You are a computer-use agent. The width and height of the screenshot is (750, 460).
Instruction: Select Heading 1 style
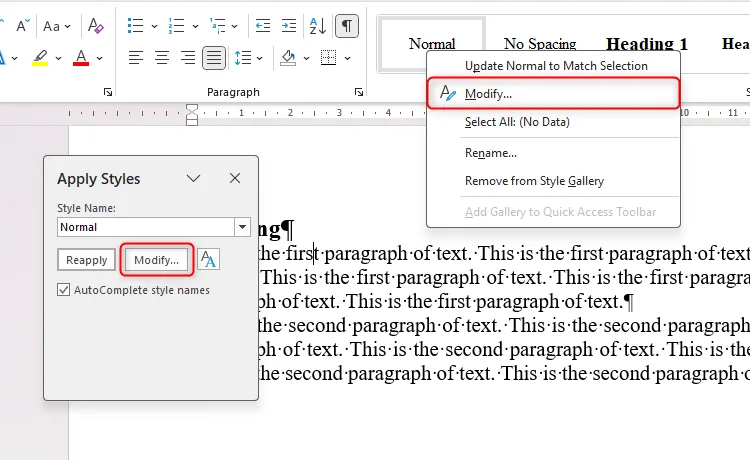pos(647,44)
